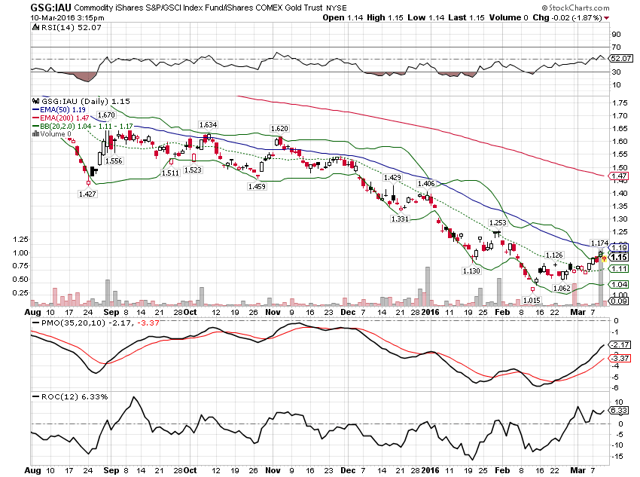This screenshot has width=640, height=477.
Task: Click the Volume 0 legend entry
Action: click(x=51, y=134)
